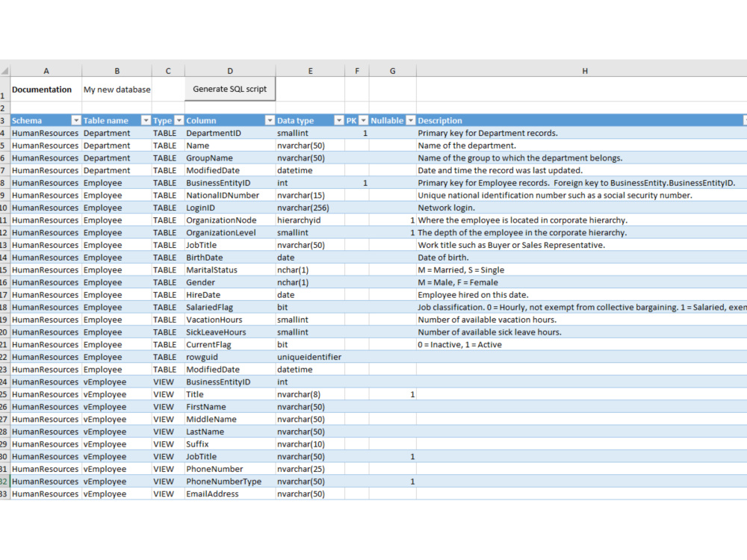Click description 'Date of birth.'
The height and width of the screenshot is (560, 747).
(443, 257)
